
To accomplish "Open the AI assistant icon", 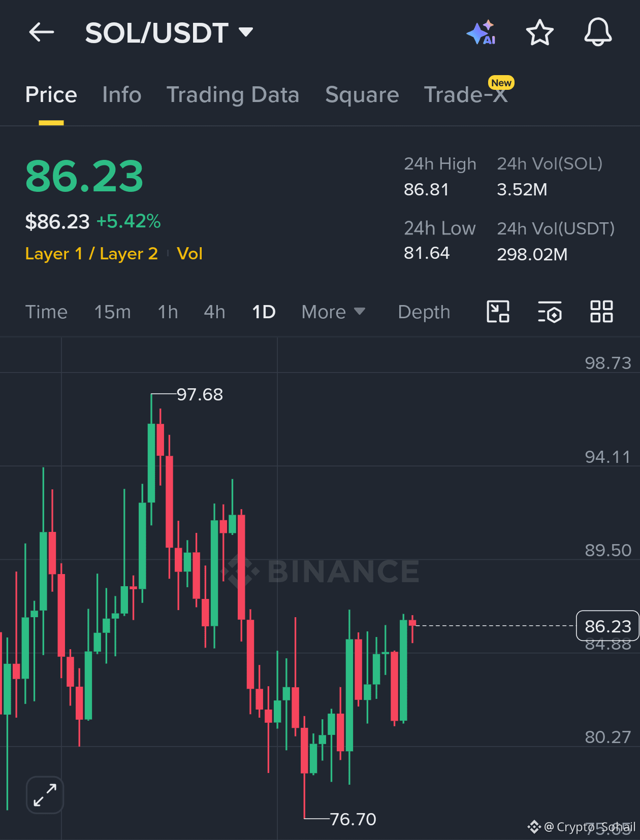I will 481,32.
